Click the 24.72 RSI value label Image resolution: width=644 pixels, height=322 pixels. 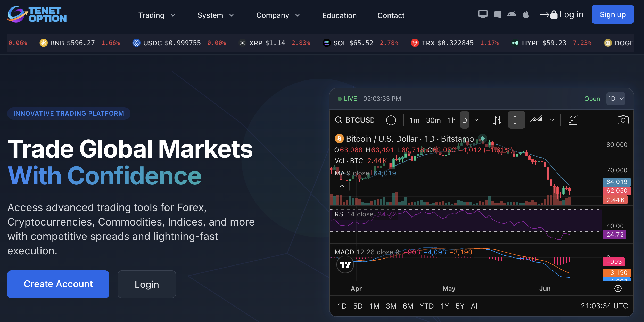pos(615,235)
